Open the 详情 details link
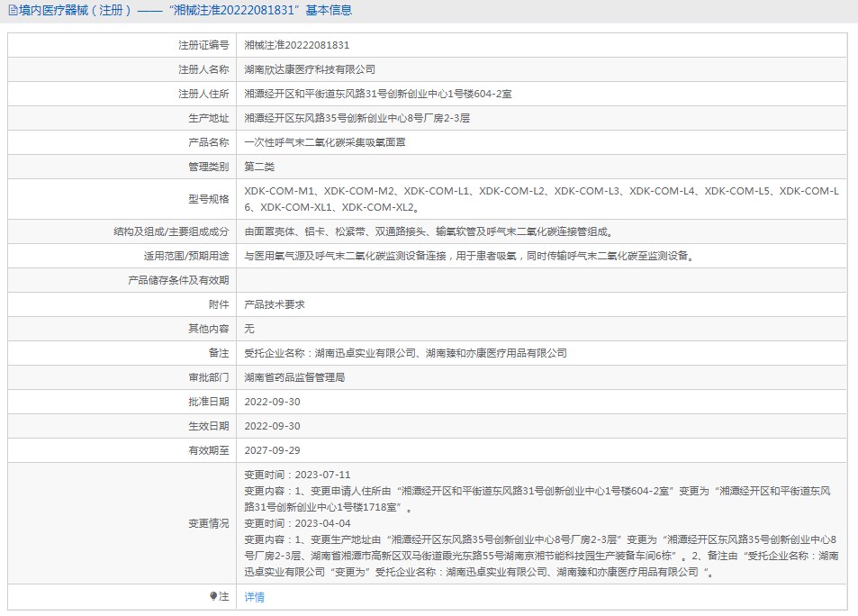858x616 pixels. pos(255,597)
